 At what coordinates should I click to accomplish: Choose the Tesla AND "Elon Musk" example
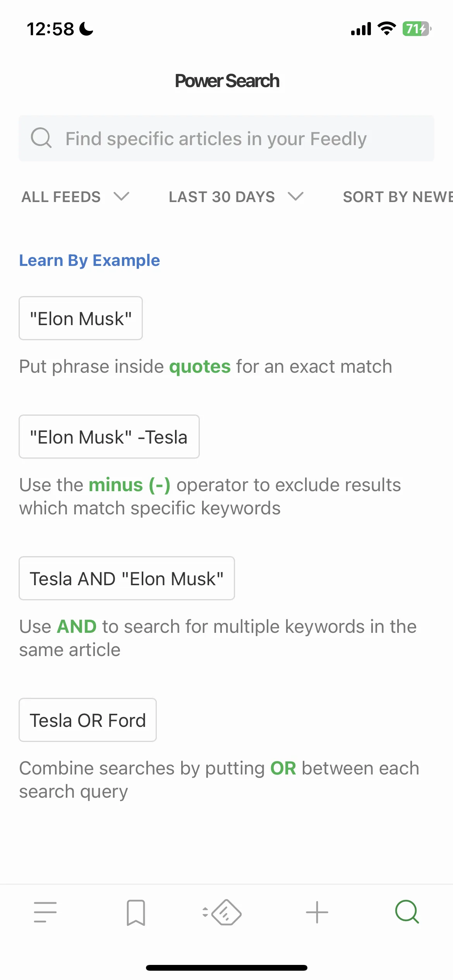(x=127, y=578)
